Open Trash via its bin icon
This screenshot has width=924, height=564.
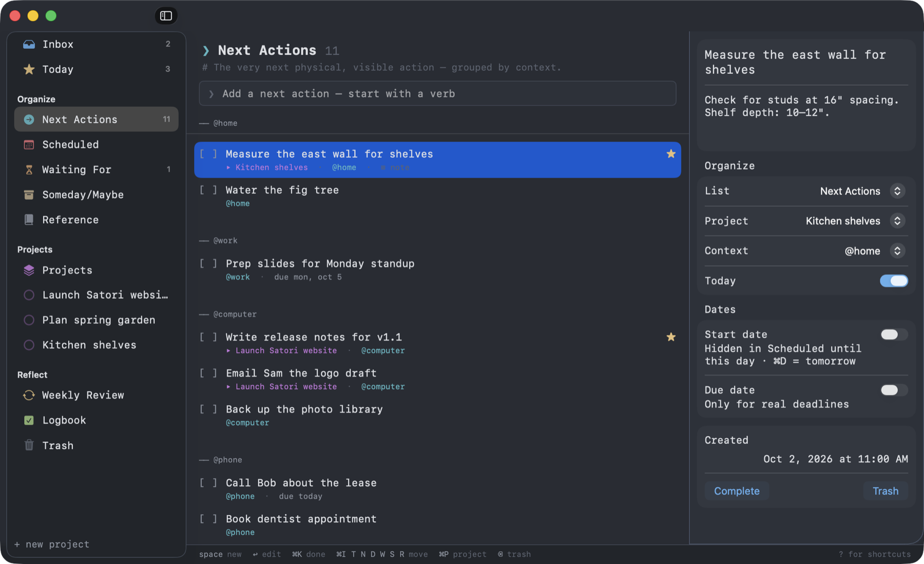[x=29, y=445]
